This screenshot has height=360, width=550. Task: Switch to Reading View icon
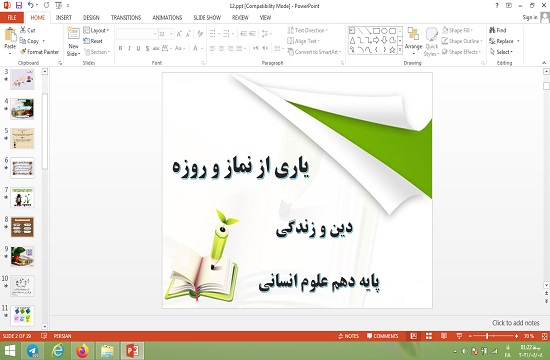(x=444, y=336)
